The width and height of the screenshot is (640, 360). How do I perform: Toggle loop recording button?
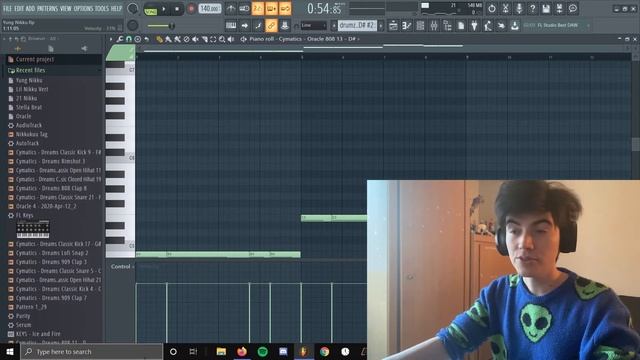[285, 8]
